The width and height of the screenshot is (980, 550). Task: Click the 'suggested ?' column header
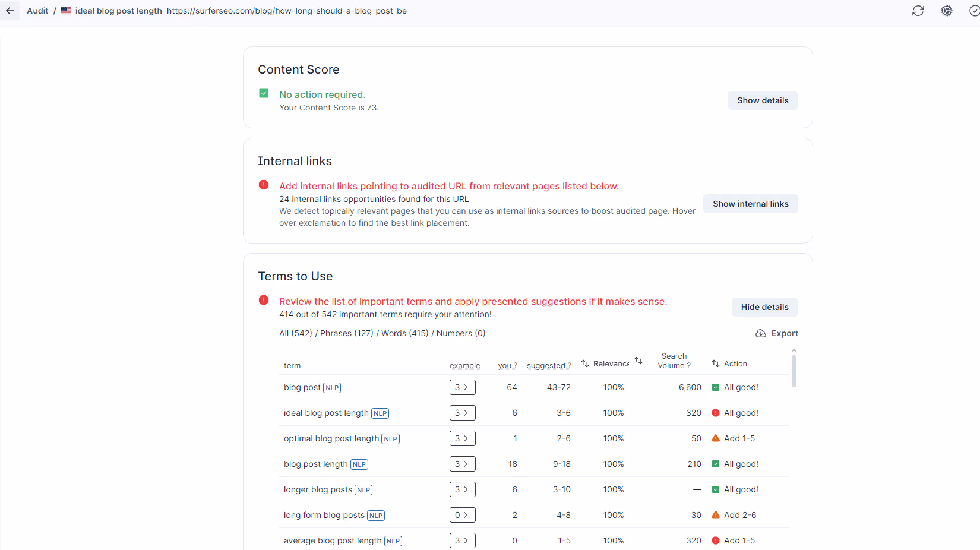549,365
